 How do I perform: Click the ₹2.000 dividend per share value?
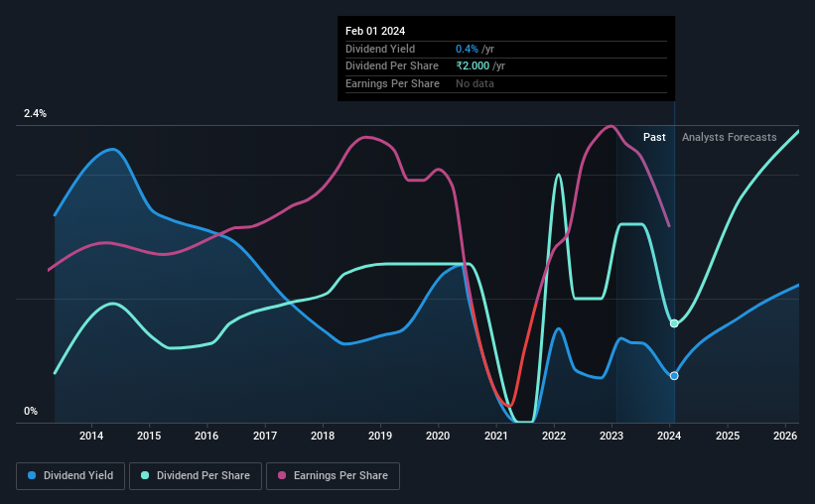click(473, 66)
